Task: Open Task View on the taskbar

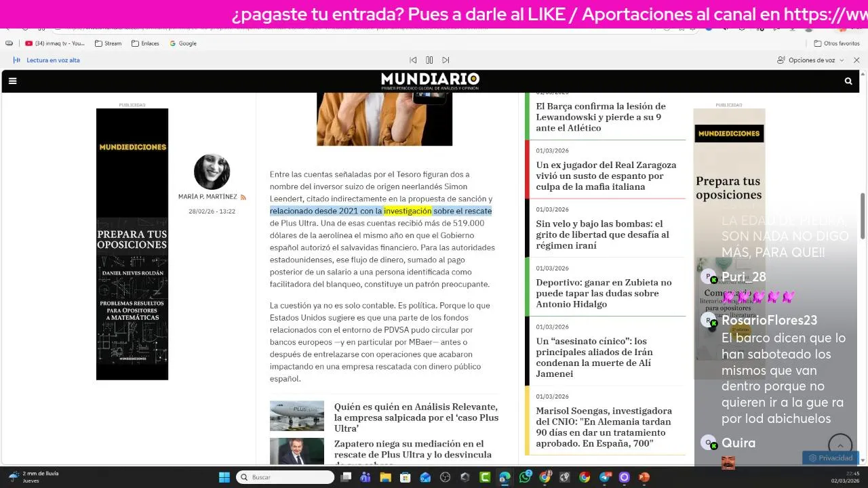Action: pos(346,477)
